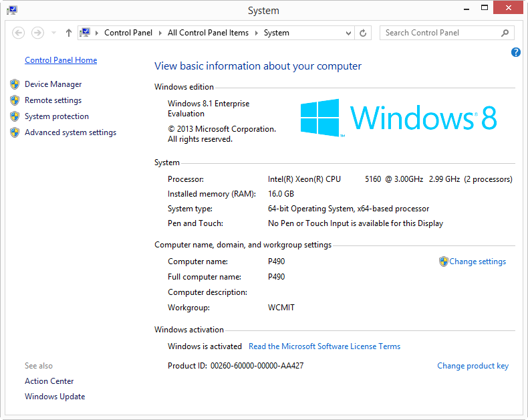Click the No Pen or Touch Input text

click(x=356, y=223)
